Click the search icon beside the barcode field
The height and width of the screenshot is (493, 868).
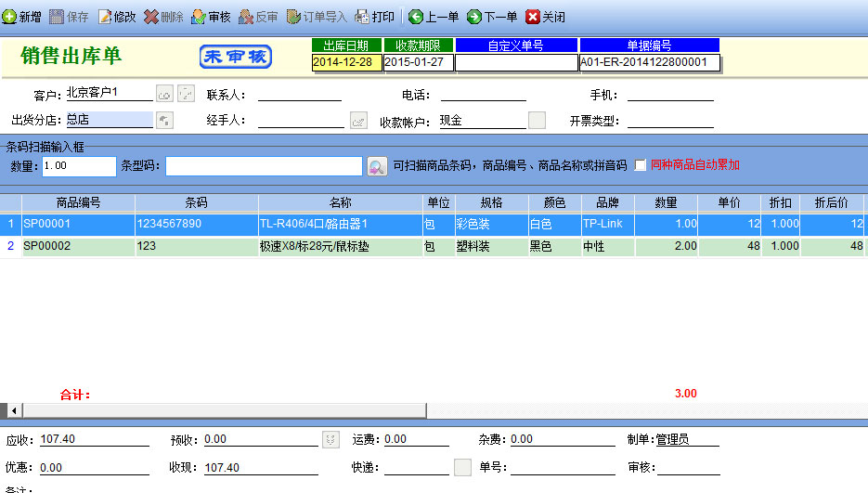point(376,166)
